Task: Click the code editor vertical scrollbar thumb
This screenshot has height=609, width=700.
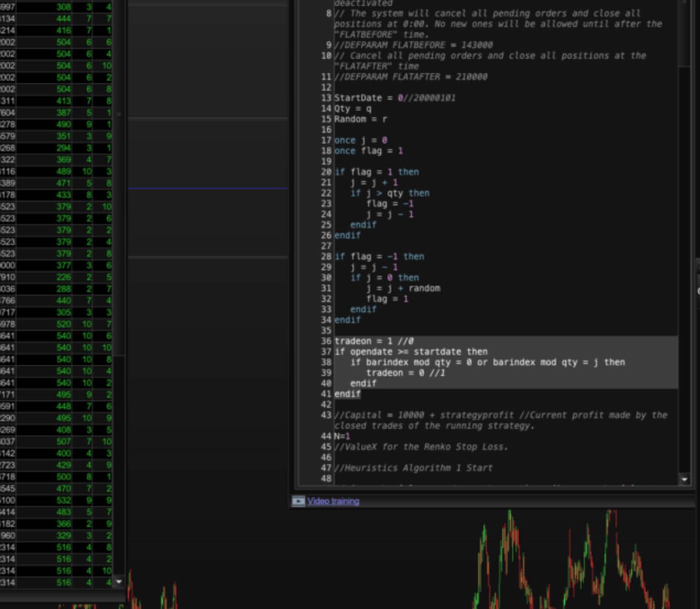Action: [685, 33]
